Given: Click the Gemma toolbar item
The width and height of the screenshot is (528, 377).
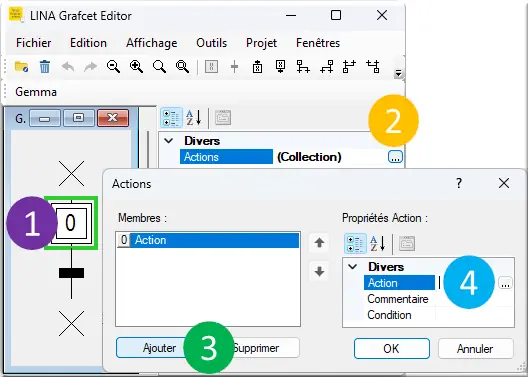Looking at the screenshot, I should click(x=36, y=92).
